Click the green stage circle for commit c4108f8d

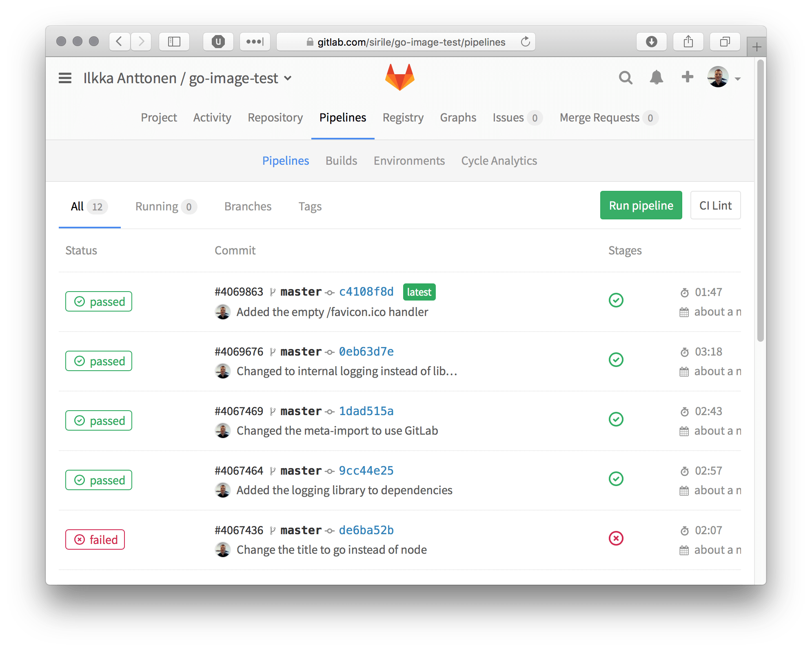616,301
